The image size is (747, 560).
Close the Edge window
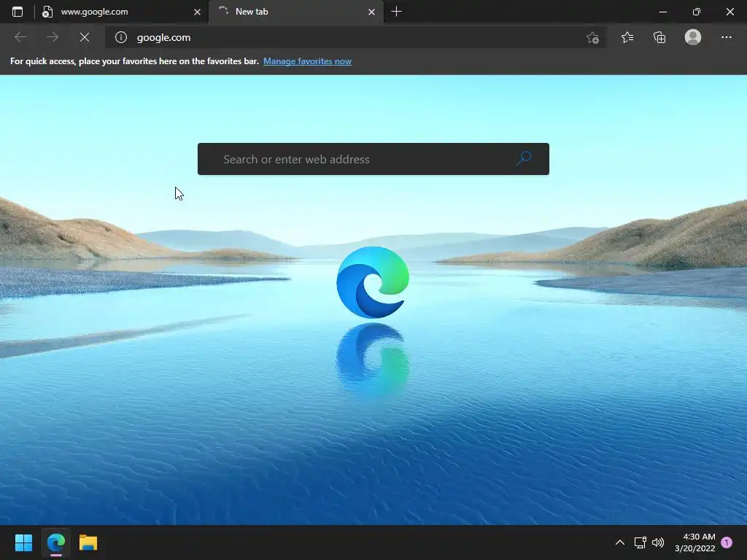[729, 12]
